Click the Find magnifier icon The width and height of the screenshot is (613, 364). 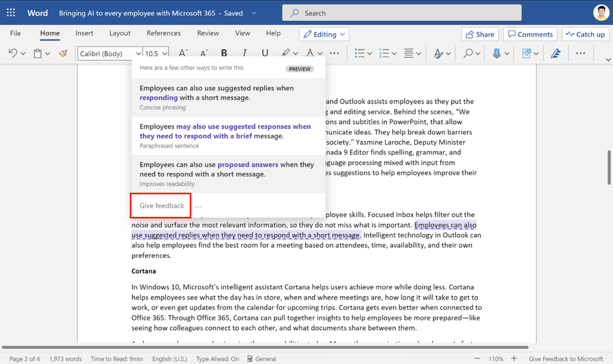(468, 53)
